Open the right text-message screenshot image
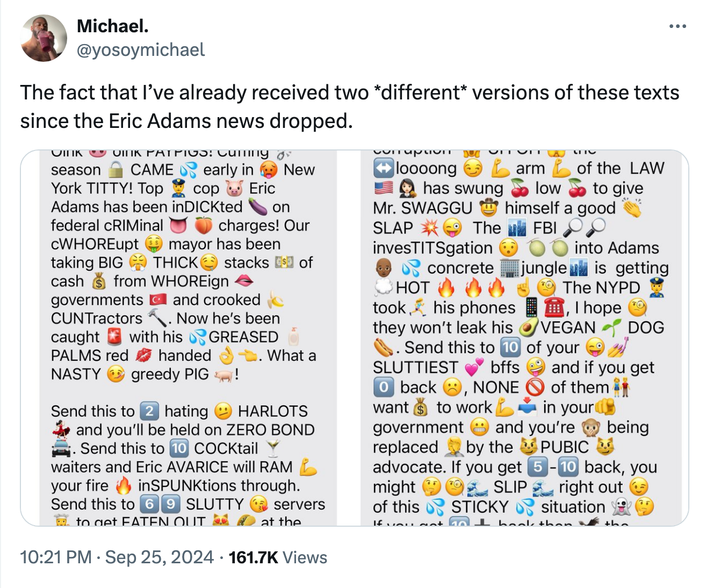The width and height of the screenshot is (706, 588). tap(520, 338)
